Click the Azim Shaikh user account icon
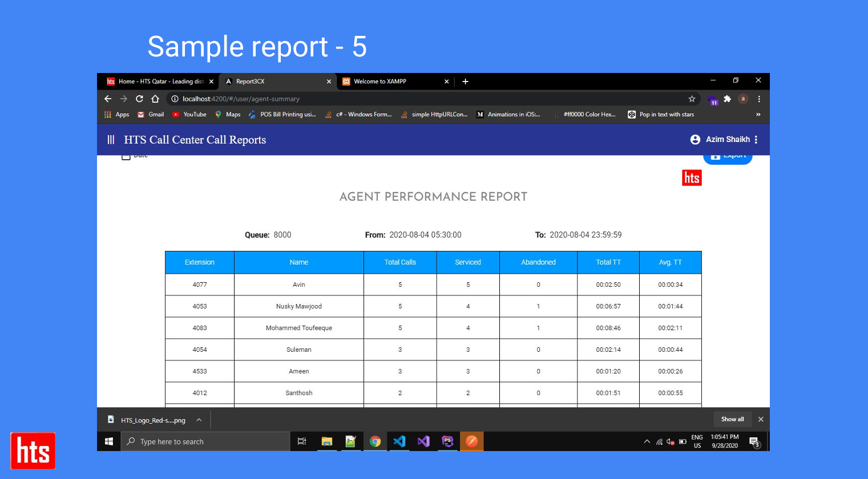The height and width of the screenshot is (479, 868). pyautogui.click(x=695, y=140)
